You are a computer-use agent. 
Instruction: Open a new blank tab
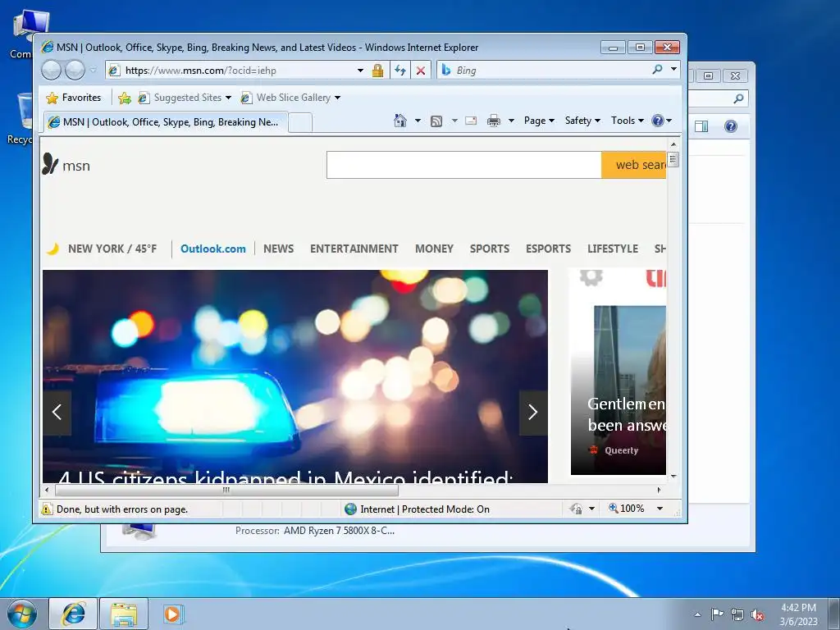click(x=300, y=123)
